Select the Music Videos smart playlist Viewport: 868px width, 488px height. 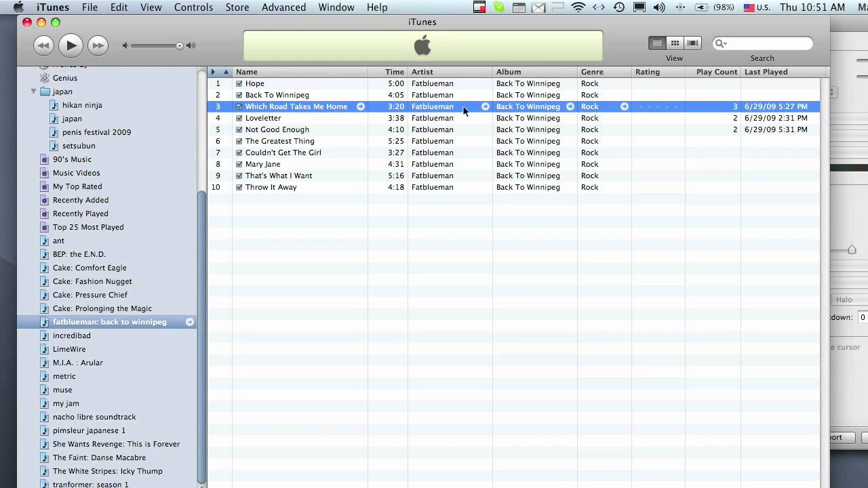(x=76, y=173)
